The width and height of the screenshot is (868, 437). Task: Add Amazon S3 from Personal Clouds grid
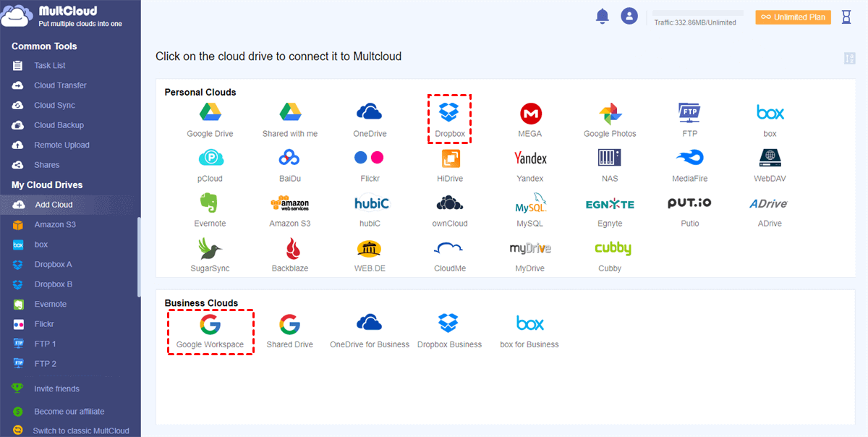click(x=289, y=210)
